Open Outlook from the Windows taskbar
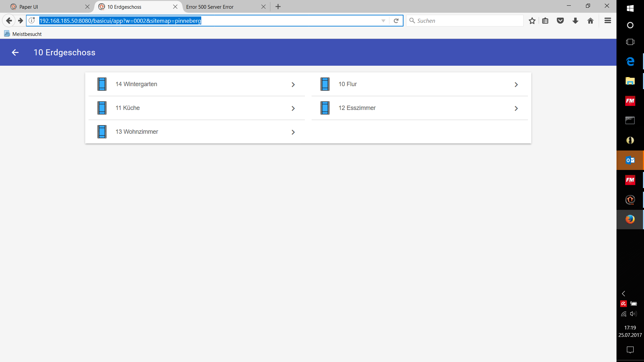Image resolution: width=644 pixels, height=362 pixels. point(630,160)
